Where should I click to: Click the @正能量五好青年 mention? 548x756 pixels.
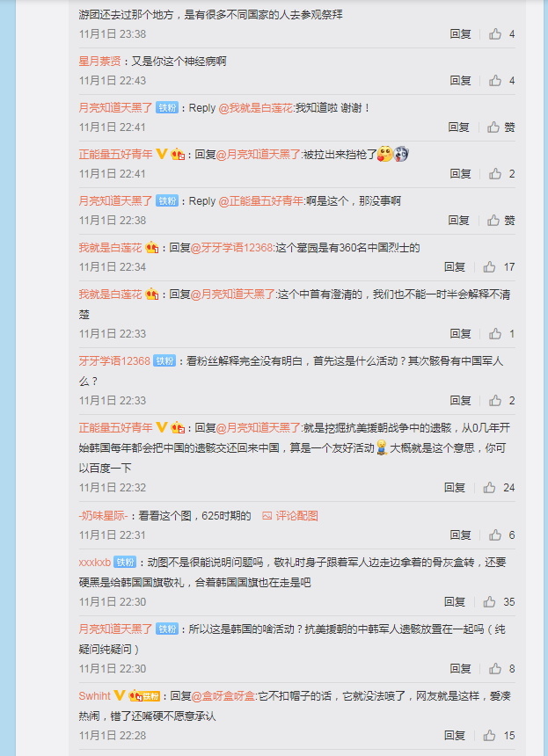261,201
